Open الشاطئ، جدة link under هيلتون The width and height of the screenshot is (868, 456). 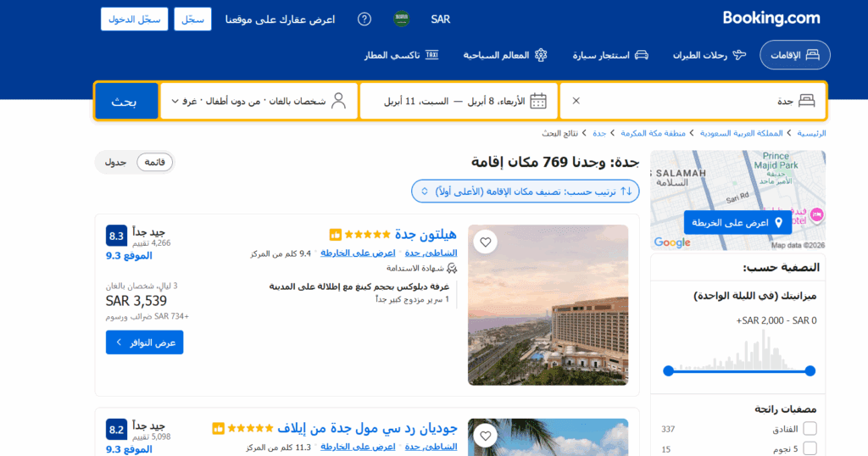(431, 253)
